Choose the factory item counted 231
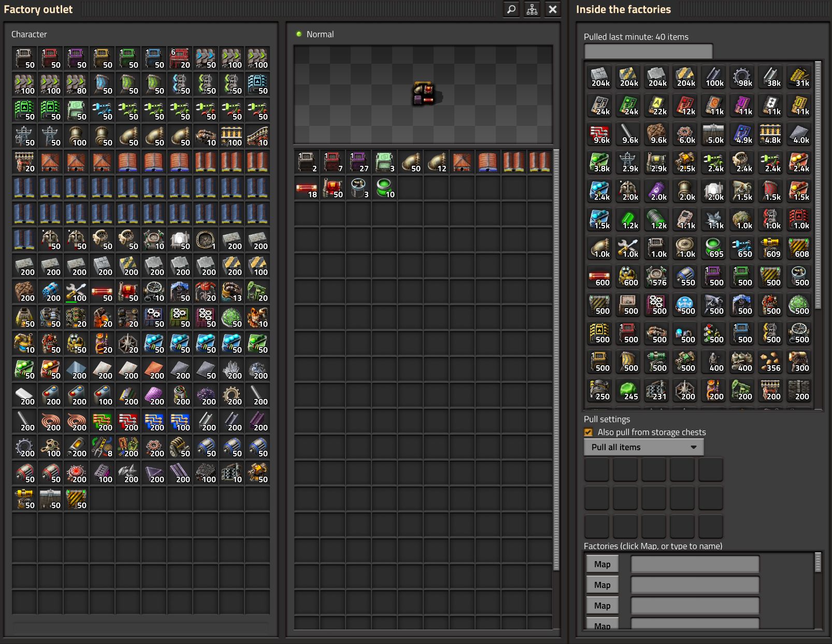Image resolution: width=832 pixels, height=644 pixels. tap(656, 390)
